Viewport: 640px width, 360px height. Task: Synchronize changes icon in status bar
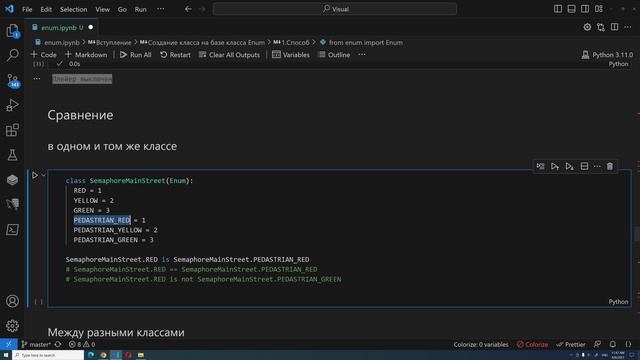[58, 344]
